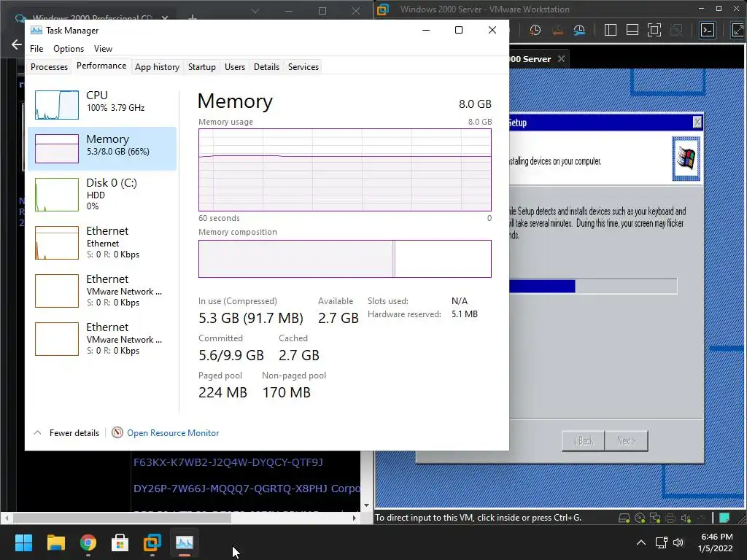Click the horizontal scrollbar in background window
747x560 pixels.
coord(122,518)
